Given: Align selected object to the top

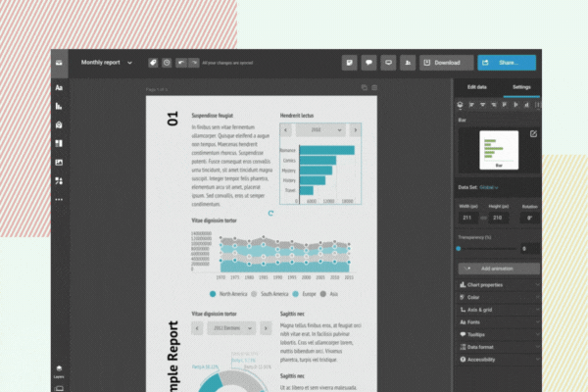Looking at the screenshot, I should pyautogui.click(x=505, y=105).
